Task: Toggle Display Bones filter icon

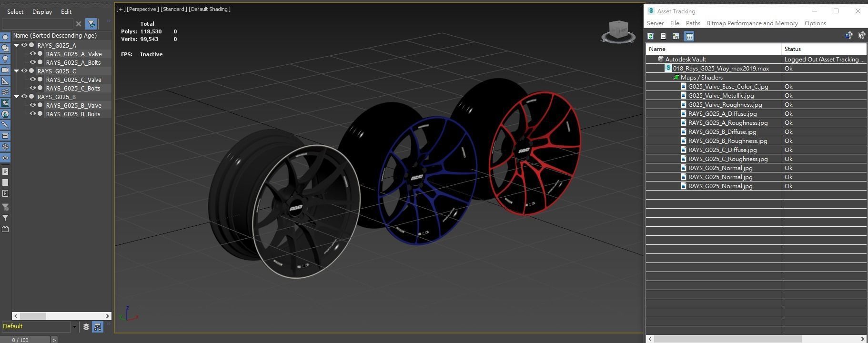Action: tap(5, 125)
